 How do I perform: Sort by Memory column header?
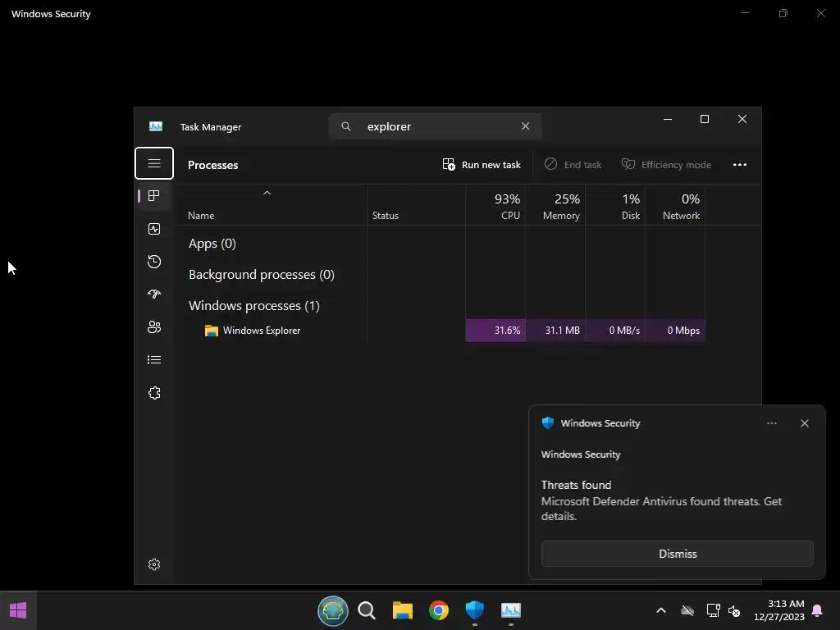tap(555, 206)
